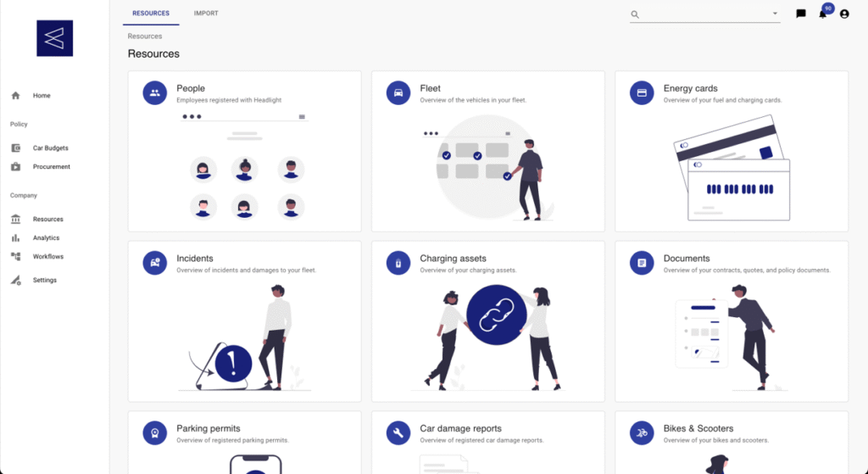Click the company logo in the sidebar
The image size is (868, 474).
coord(54,38)
